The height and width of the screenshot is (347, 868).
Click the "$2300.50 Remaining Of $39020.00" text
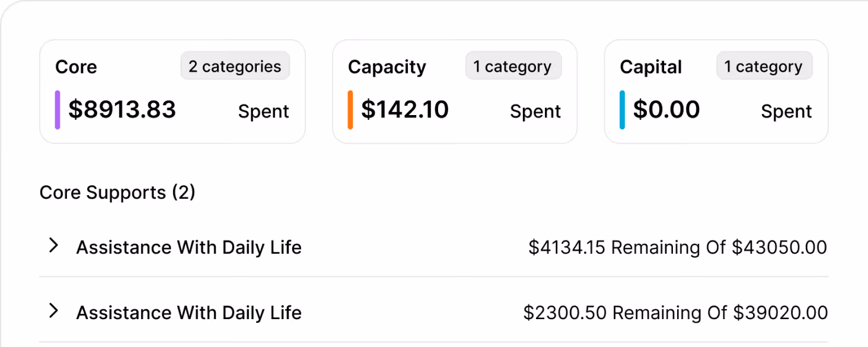(675, 313)
